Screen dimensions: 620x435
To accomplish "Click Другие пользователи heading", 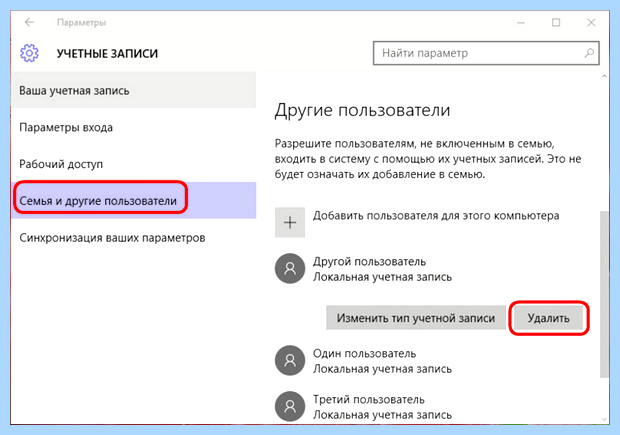I will click(x=362, y=110).
